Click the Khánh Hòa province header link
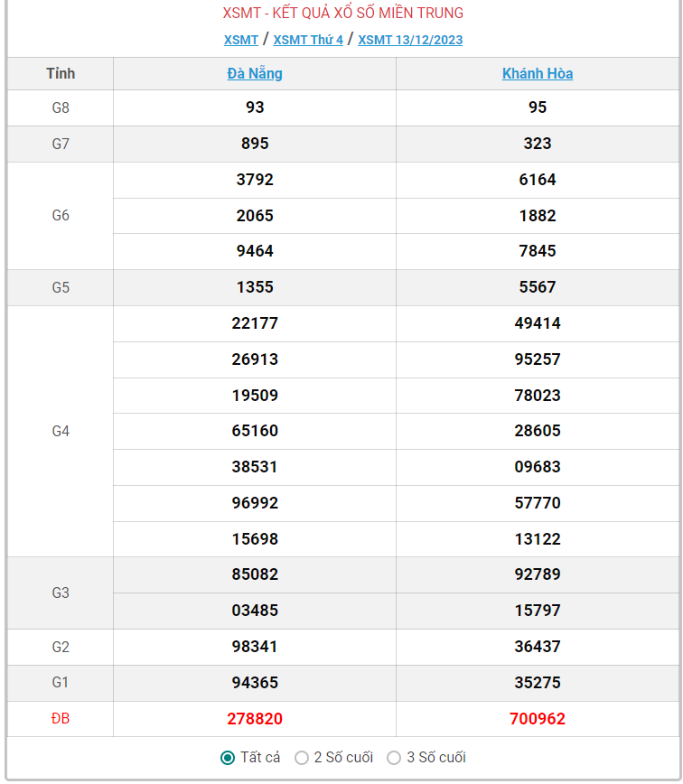The width and height of the screenshot is (683, 784). click(538, 74)
